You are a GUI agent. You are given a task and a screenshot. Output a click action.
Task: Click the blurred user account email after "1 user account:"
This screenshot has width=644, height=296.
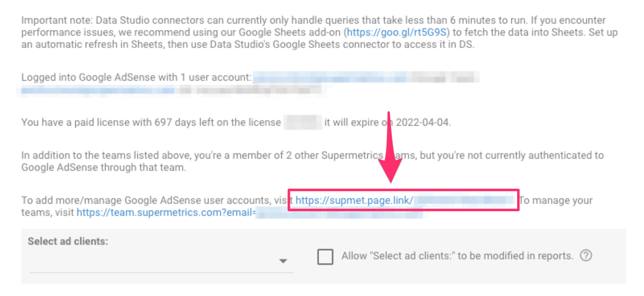pos(366,78)
